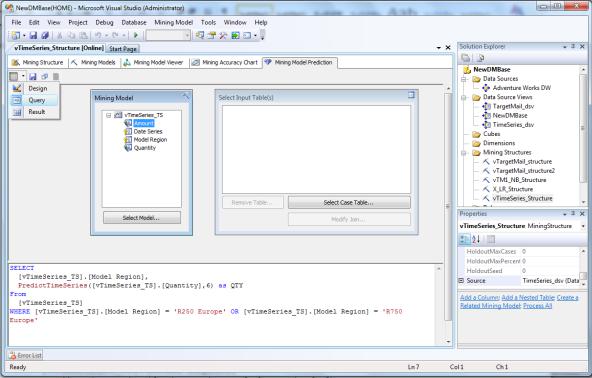592x378 pixels.
Task: Select the Model Region column in tree
Action: click(x=150, y=140)
